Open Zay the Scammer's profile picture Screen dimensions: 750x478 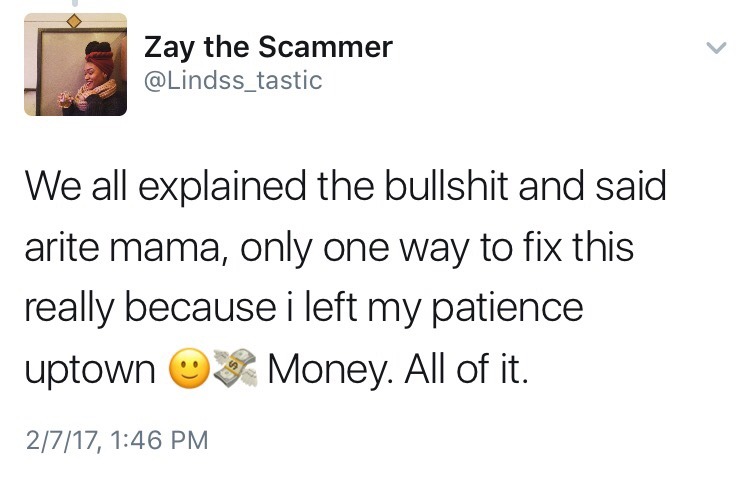coord(76,65)
